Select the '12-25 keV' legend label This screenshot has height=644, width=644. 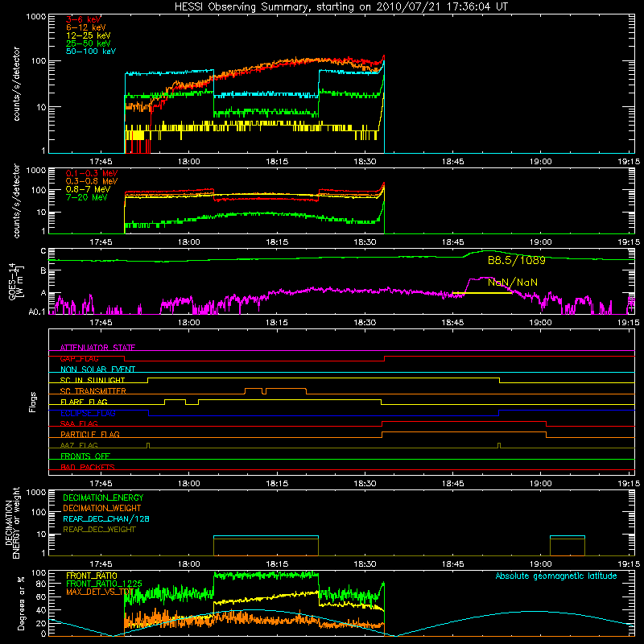coord(89,35)
